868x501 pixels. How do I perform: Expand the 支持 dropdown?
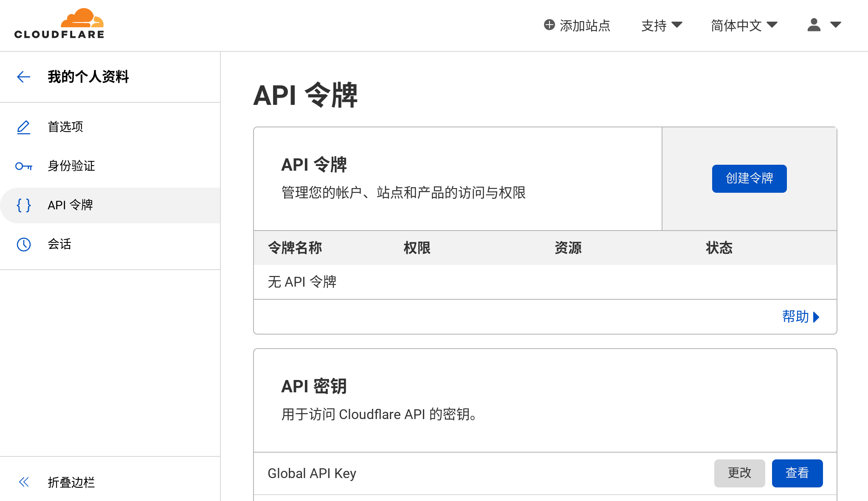[662, 25]
